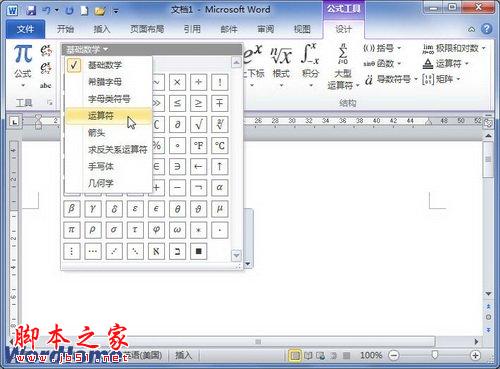
Task: Insert the gamma symbol
Action: coord(93,209)
